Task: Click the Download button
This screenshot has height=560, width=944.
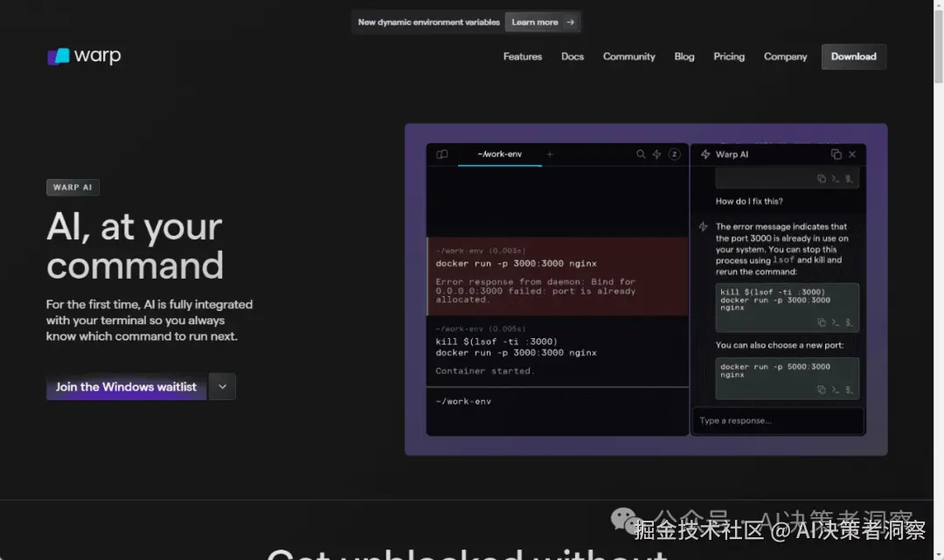Action: [x=854, y=57]
